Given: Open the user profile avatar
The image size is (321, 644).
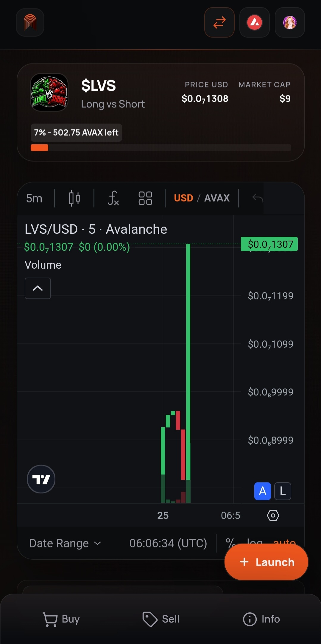Looking at the screenshot, I should pyautogui.click(x=290, y=22).
